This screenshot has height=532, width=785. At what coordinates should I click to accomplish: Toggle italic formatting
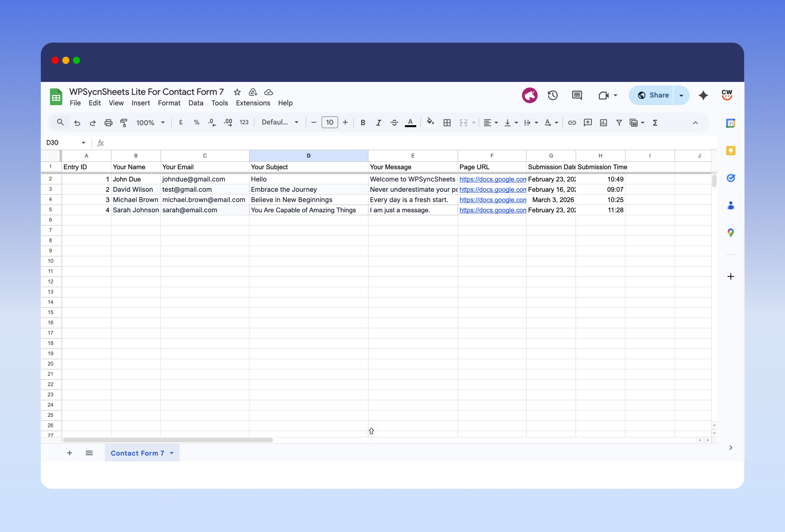(x=379, y=123)
